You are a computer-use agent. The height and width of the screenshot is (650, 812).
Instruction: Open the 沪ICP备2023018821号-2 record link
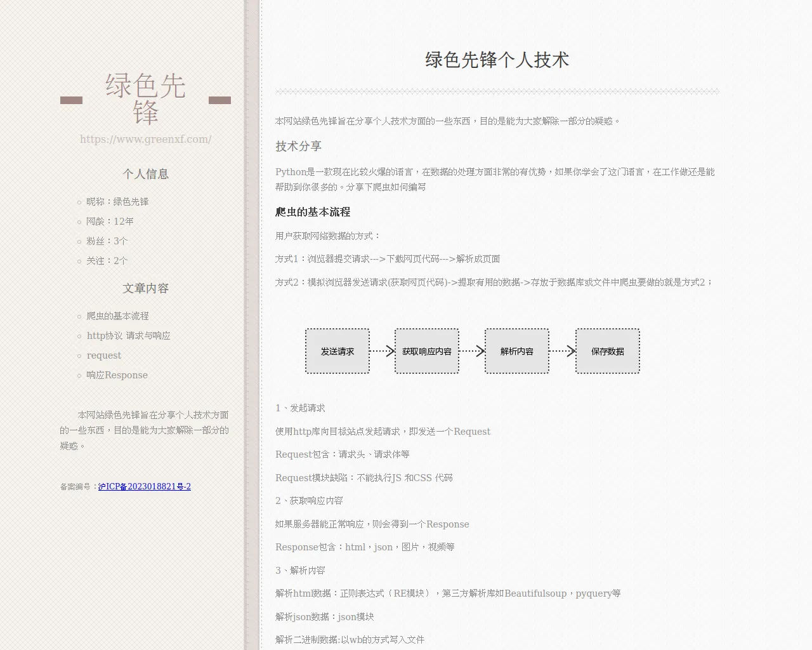(145, 487)
